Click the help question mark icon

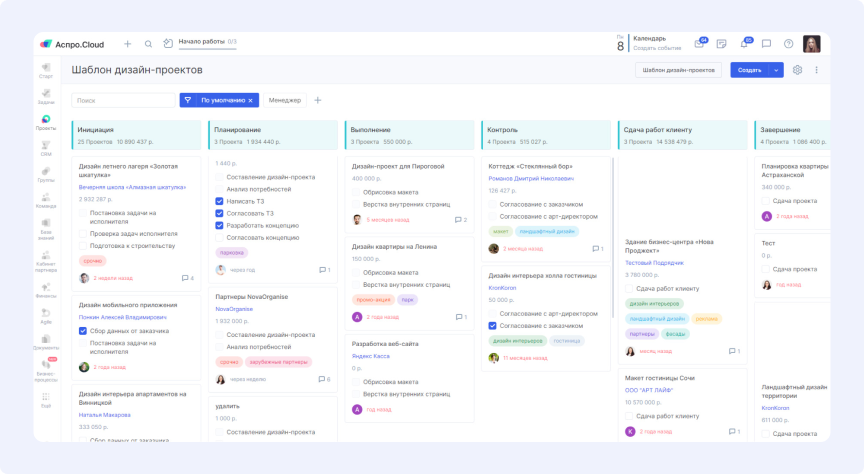coord(788,44)
